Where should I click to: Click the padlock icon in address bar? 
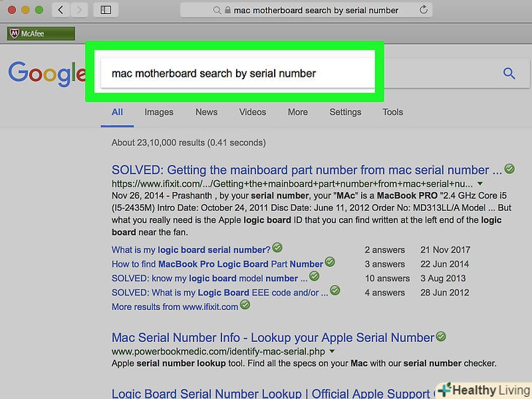click(x=228, y=10)
